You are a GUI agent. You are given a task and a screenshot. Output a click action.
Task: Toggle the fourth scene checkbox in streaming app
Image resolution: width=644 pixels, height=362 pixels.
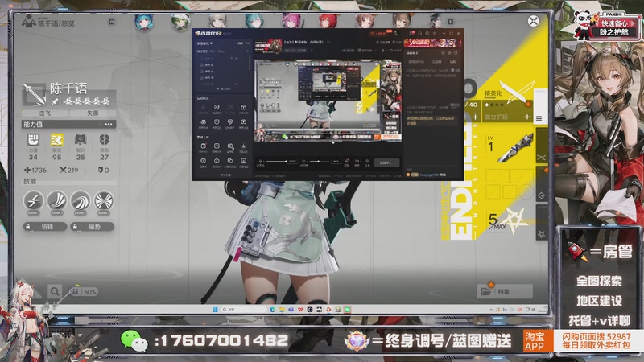tap(201, 77)
